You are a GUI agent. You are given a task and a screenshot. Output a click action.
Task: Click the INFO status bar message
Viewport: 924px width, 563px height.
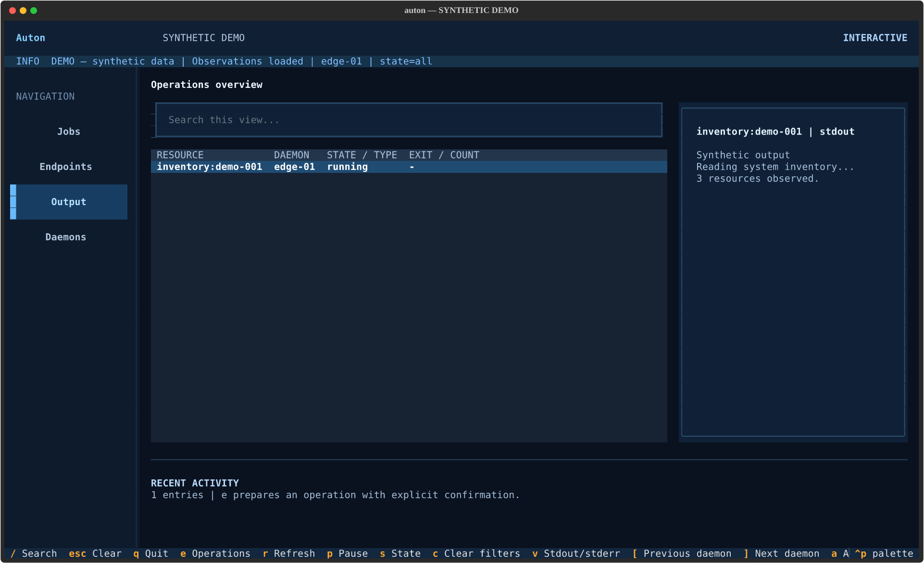pos(224,61)
